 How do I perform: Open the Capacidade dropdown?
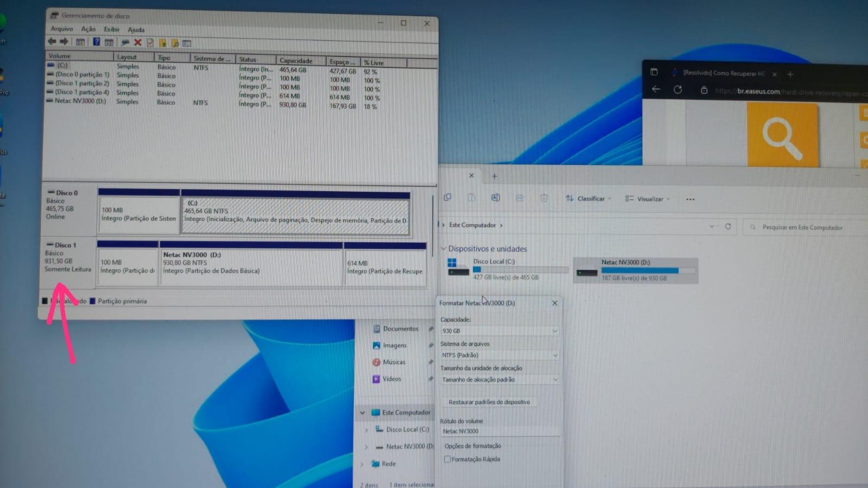(x=499, y=331)
